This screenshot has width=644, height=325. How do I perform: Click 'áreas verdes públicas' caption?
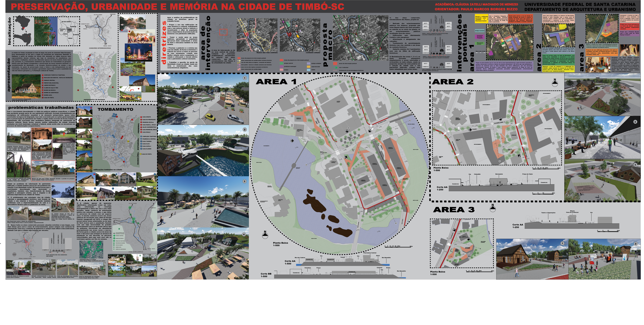click(x=136, y=252)
